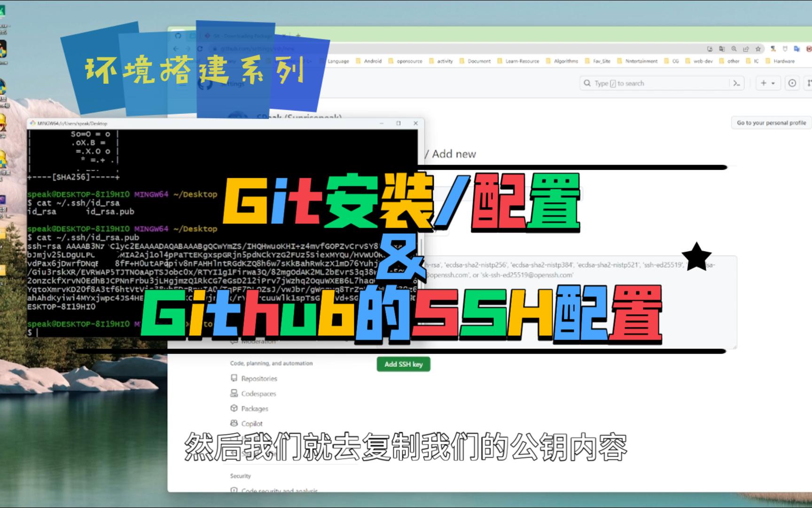Viewport: 812px width, 508px height.
Task: Open the Fav_Site bookmark folder
Action: (x=598, y=61)
